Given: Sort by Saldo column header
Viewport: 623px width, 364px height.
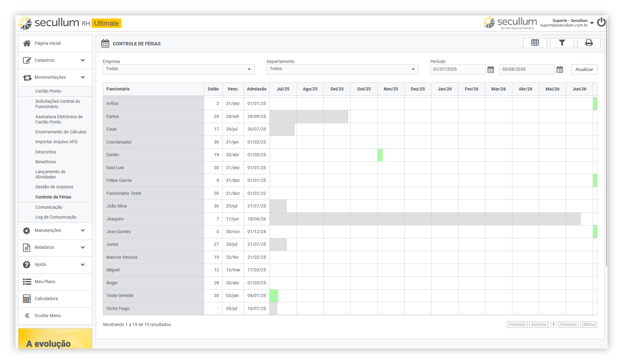Looking at the screenshot, I should [213, 89].
